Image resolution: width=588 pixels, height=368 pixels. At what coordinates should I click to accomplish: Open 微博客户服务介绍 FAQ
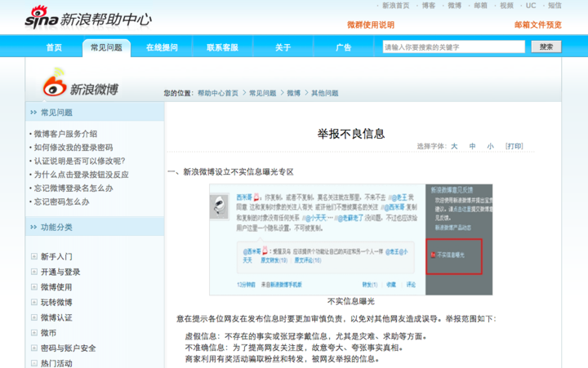click(x=65, y=134)
